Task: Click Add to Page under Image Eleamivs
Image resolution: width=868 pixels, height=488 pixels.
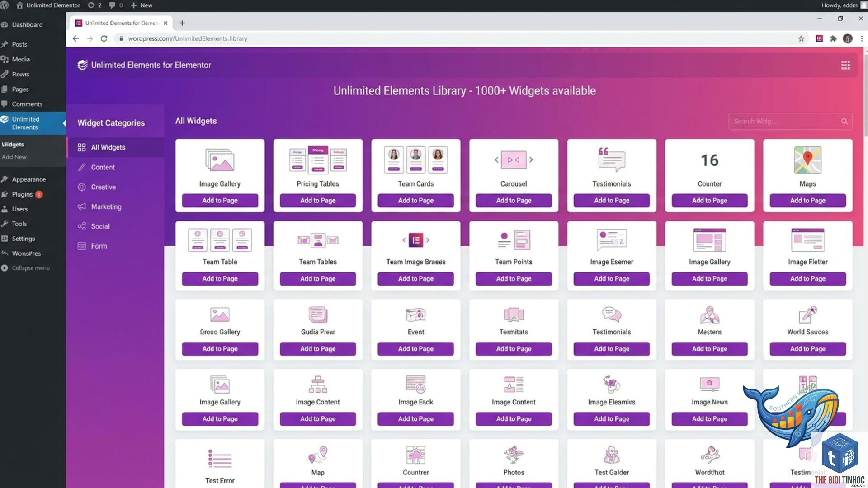Action: [x=612, y=419]
